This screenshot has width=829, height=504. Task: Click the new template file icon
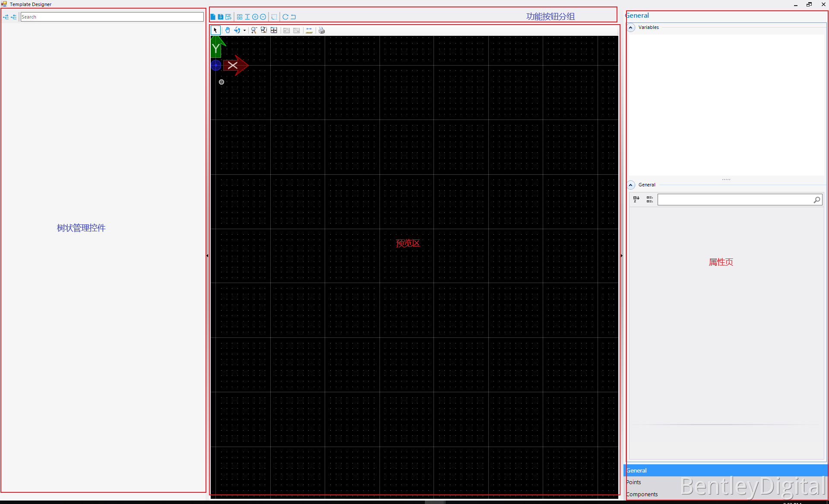(x=213, y=17)
